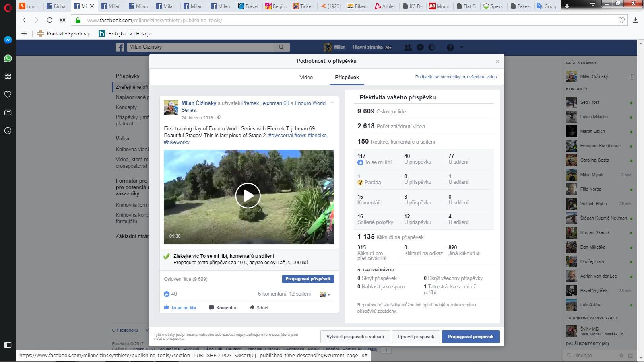Open WhatsApp in Opera sidebar

tap(8, 58)
